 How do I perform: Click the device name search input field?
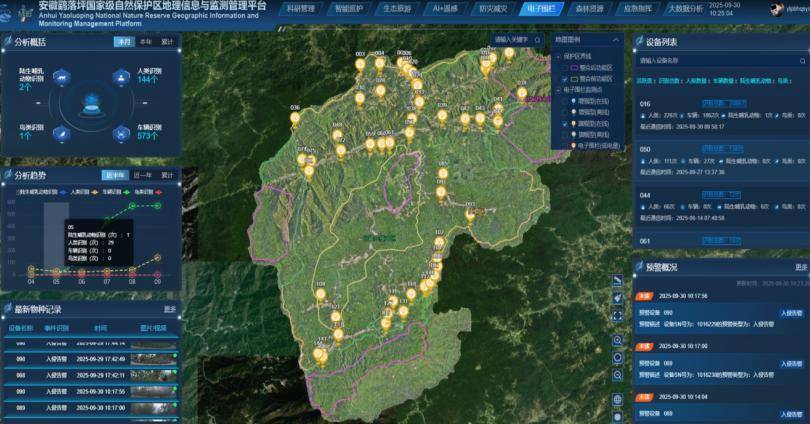[x=710, y=60]
